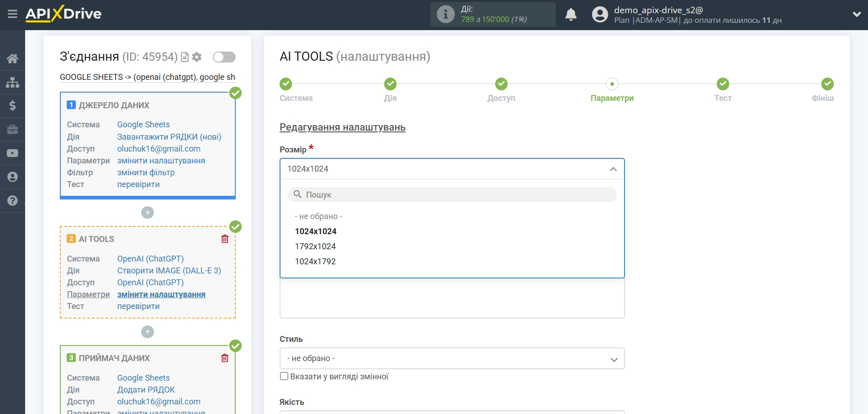This screenshot has width=868, height=414.
Task: Click the ApiX-Drive logo
Action: (64, 14)
